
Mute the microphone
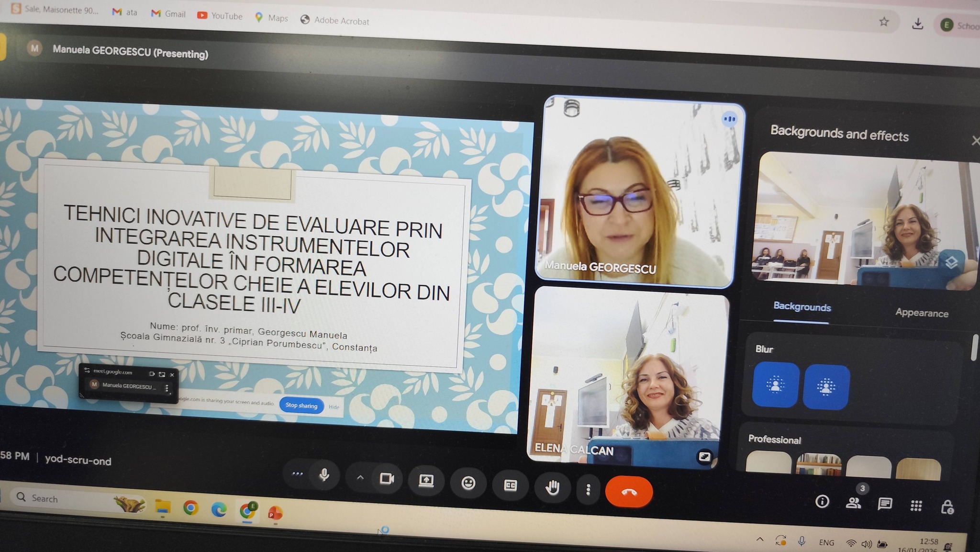click(324, 475)
